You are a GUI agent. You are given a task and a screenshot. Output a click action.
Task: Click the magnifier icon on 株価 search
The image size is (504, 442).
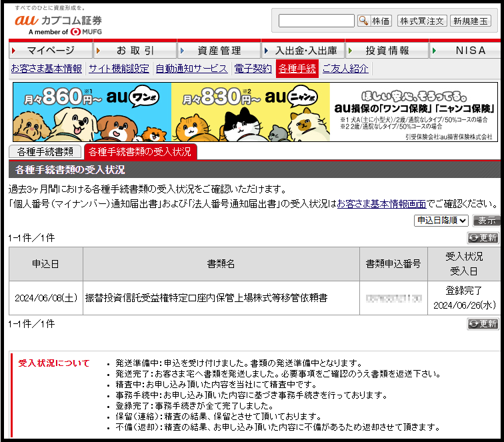(x=363, y=21)
